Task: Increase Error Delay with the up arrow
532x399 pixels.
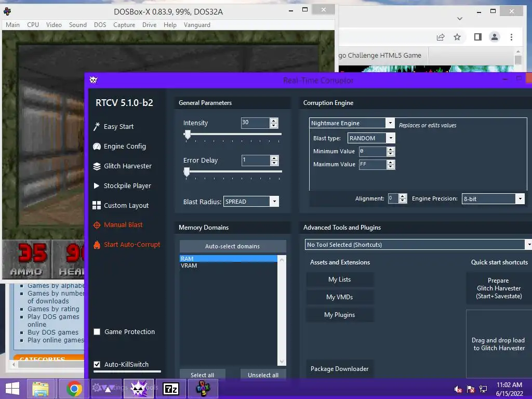Action: (x=274, y=158)
